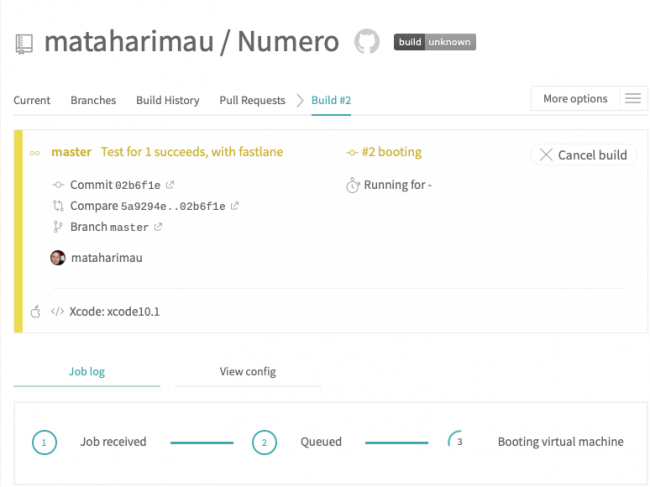Click external link icon beside Commit 02b6f1e

tap(170, 185)
